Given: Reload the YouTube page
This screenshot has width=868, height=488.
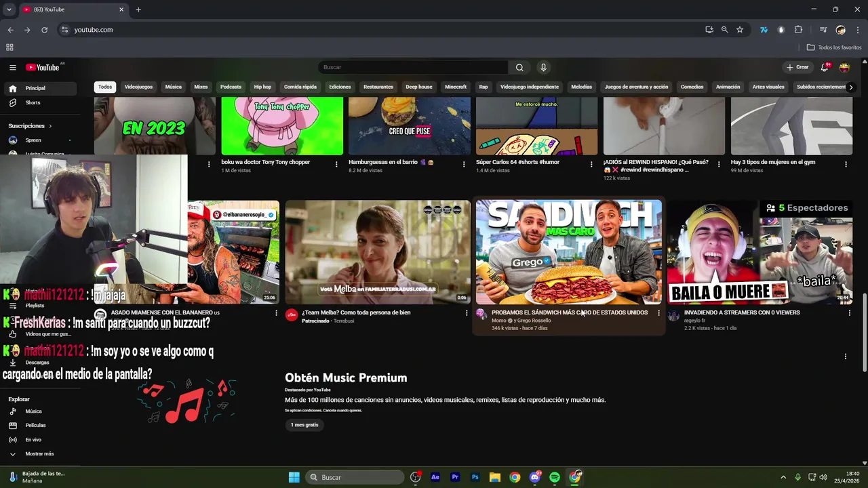Looking at the screenshot, I should click(44, 30).
